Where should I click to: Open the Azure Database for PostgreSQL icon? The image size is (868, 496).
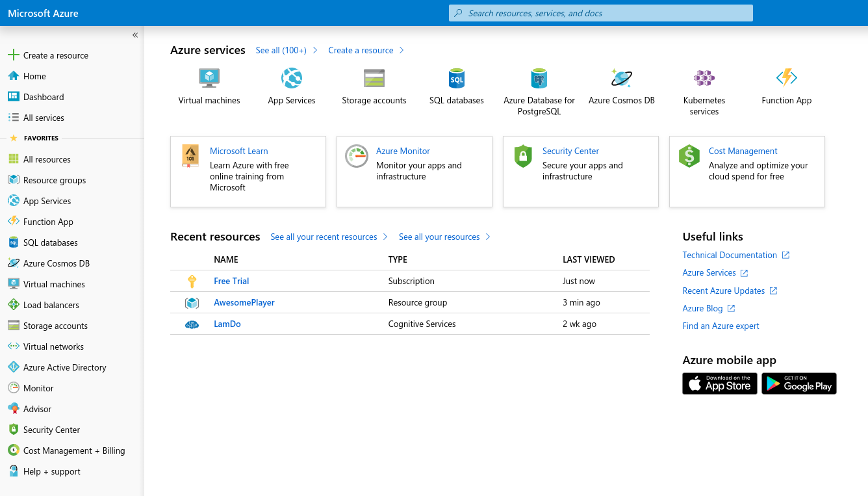point(539,79)
